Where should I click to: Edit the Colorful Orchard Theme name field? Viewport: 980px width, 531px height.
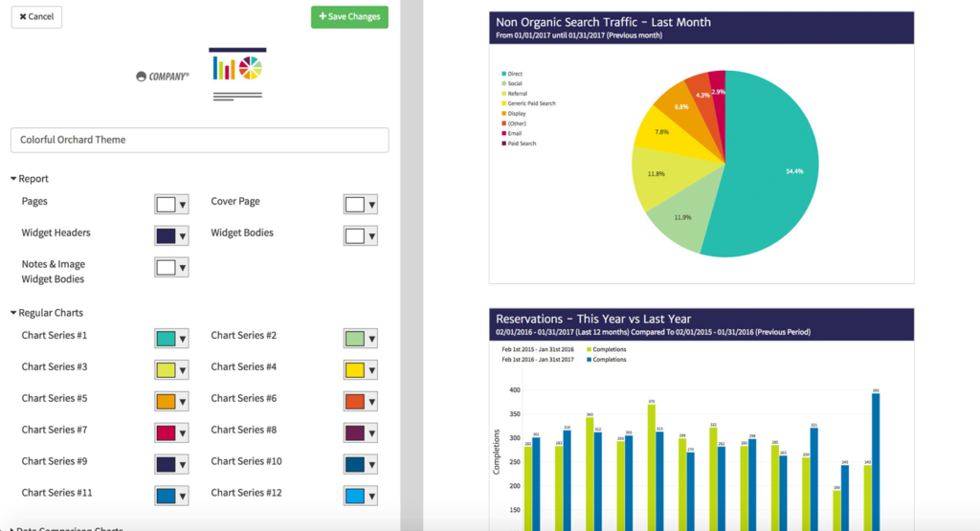pos(199,140)
